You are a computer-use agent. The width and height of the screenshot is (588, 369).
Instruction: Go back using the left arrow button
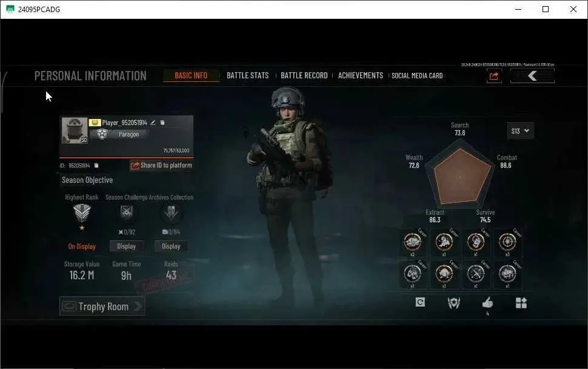click(532, 76)
